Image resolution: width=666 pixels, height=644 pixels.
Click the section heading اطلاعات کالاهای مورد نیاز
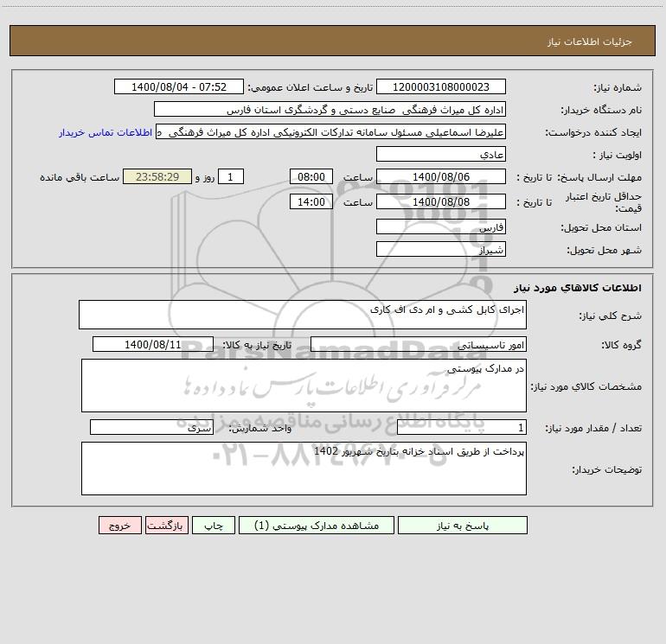click(578, 288)
